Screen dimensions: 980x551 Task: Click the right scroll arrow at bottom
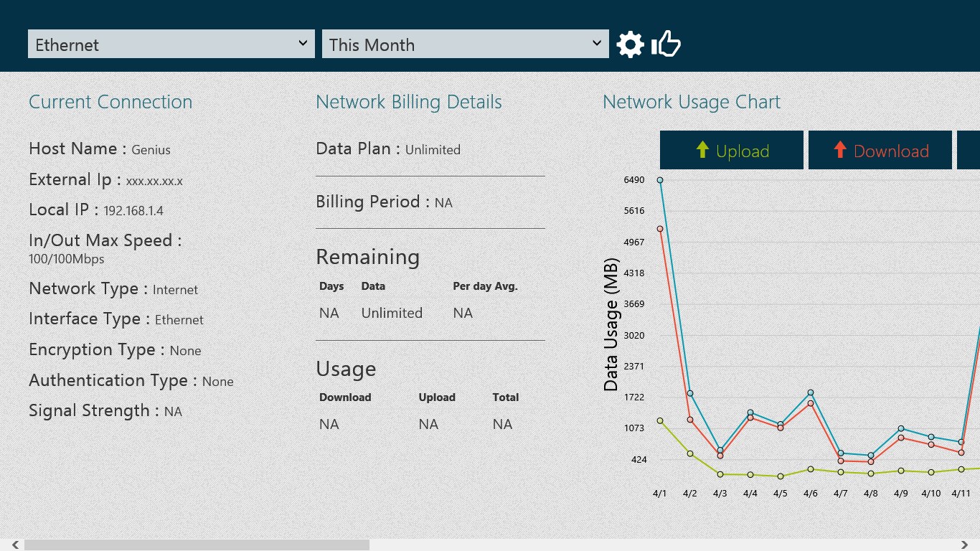[965, 545]
